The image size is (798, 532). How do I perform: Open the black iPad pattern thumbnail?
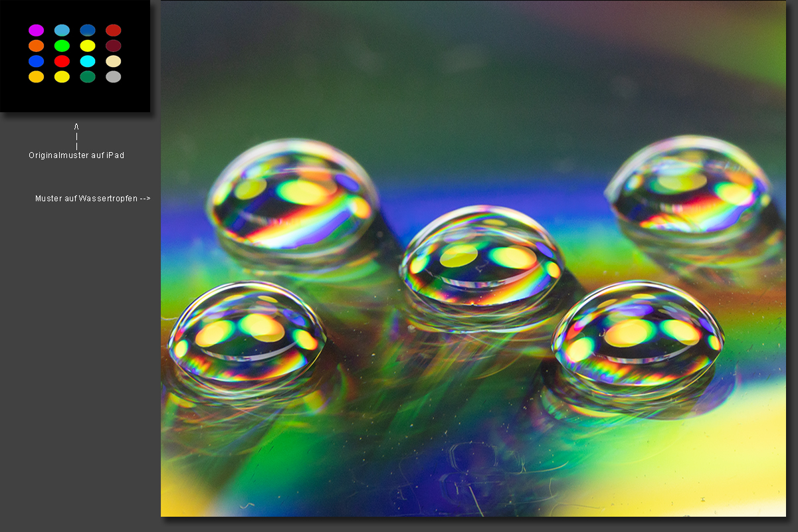click(x=75, y=56)
